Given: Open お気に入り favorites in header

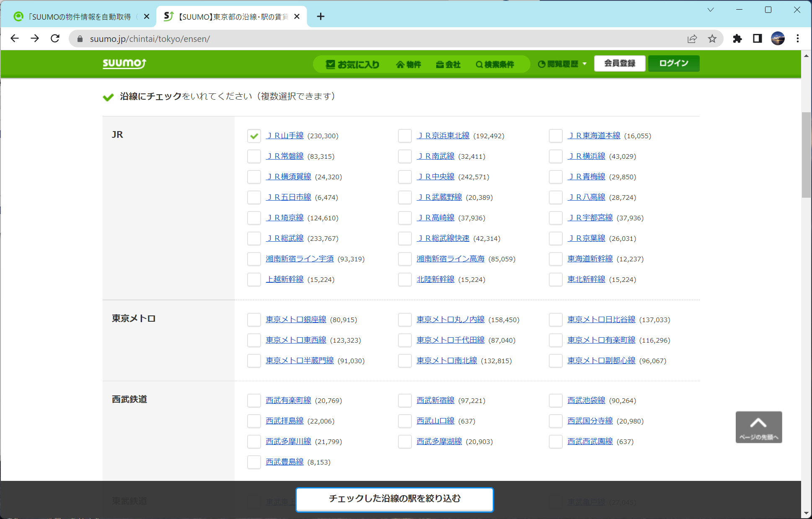Looking at the screenshot, I should tap(352, 65).
